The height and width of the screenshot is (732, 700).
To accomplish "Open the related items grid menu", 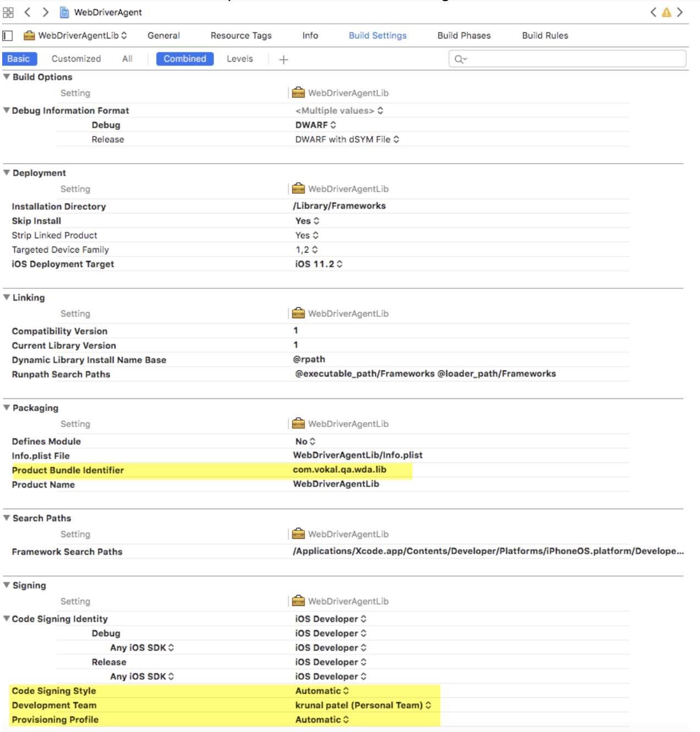I will [8, 12].
